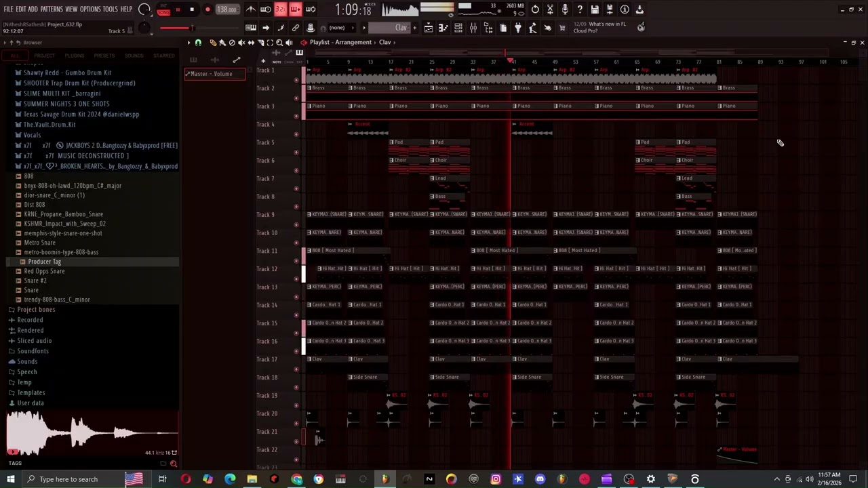Mute Track 1 green dot
The width and height of the screenshot is (868, 488).
pos(296,79)
